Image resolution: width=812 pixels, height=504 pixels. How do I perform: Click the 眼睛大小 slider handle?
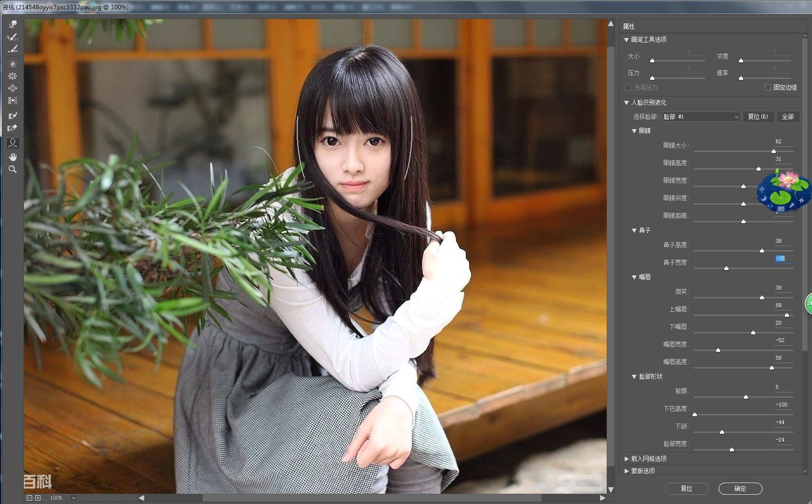(x=773, y=151)
